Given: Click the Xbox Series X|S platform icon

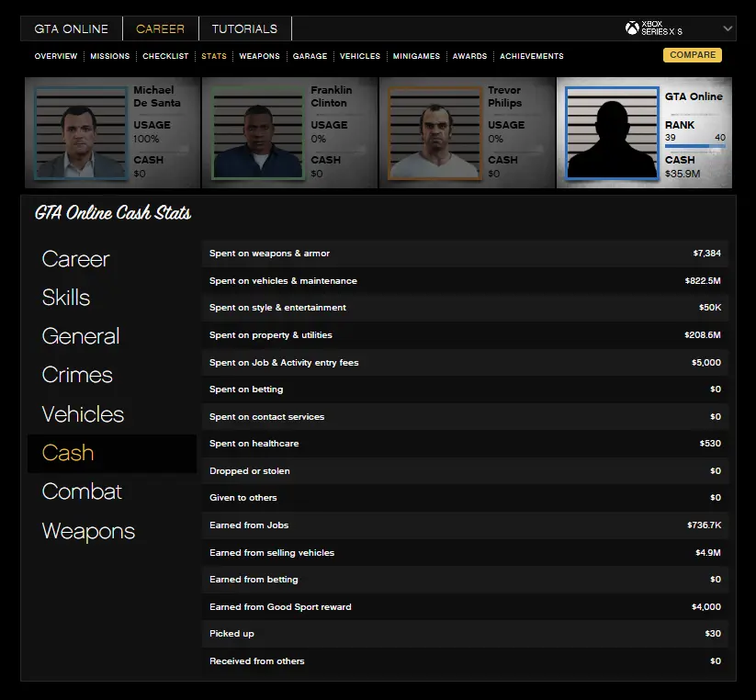Looking at the screenshot, I should click(632, 28).
